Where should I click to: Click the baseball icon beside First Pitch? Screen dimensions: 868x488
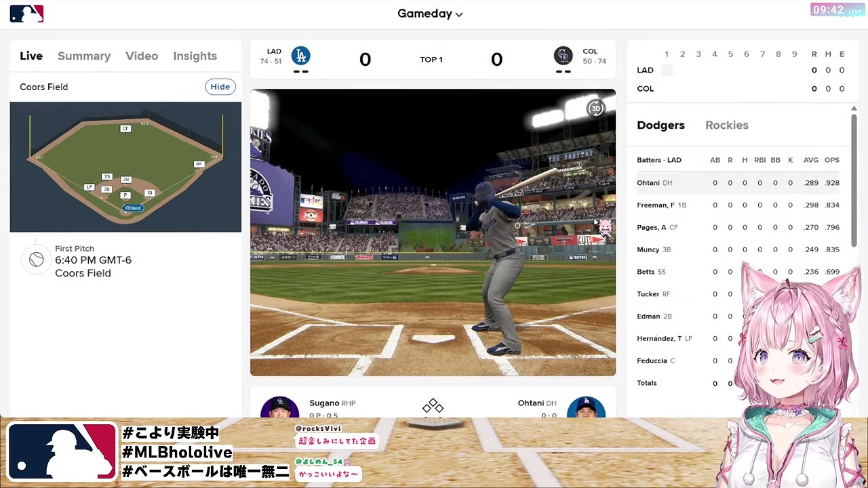[x=37, y=260]
